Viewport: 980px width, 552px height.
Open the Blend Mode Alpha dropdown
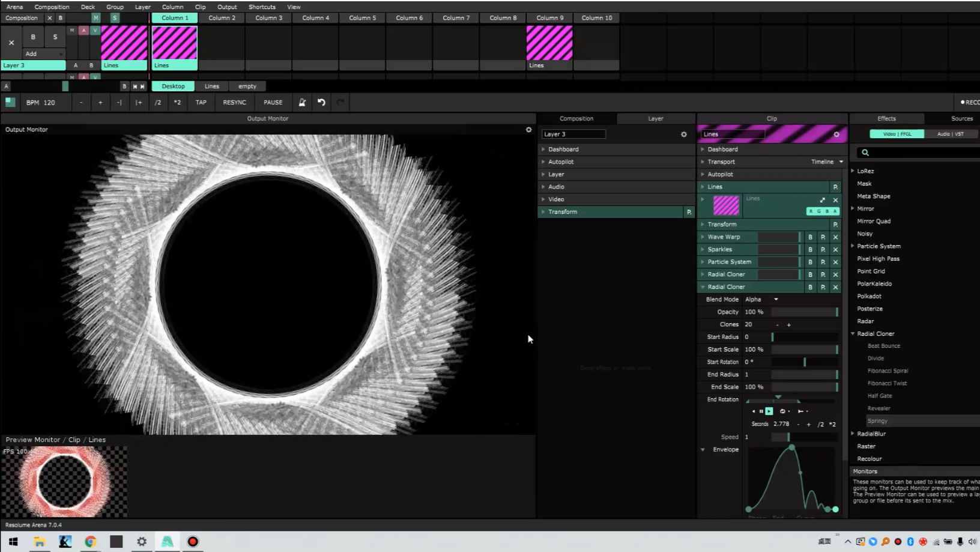click(x=761, y=300)
